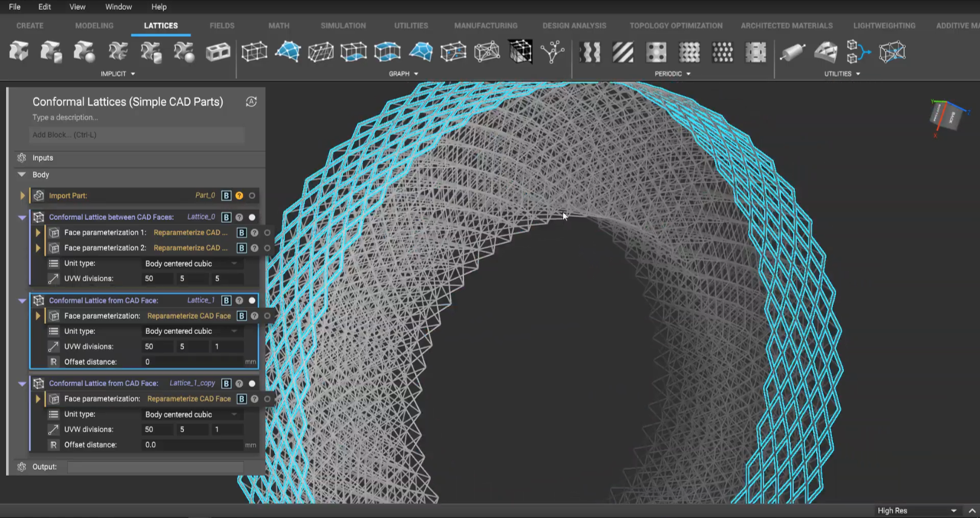Pick the box with blue bottom face icon
This screenshot has height=518, width=980.
tap(354, 52)
